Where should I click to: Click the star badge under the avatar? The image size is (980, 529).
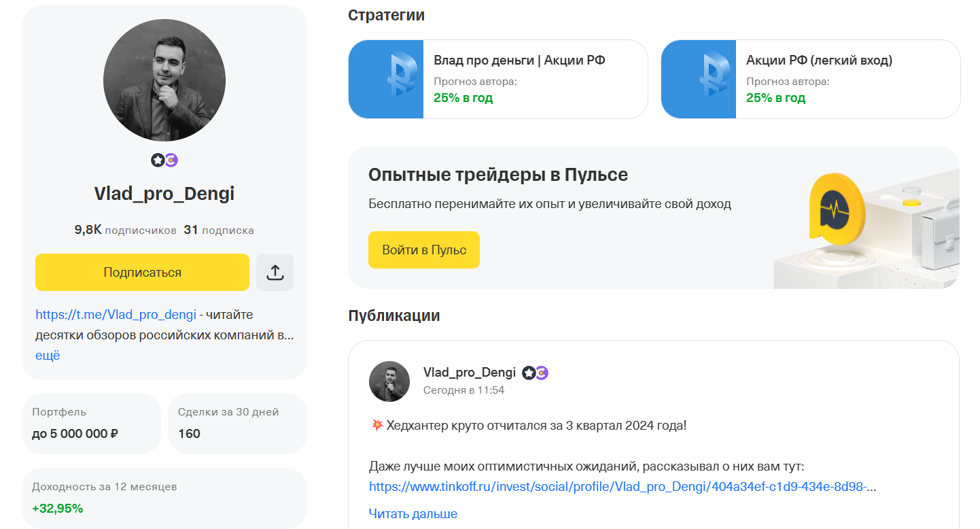tap(158, 160)
